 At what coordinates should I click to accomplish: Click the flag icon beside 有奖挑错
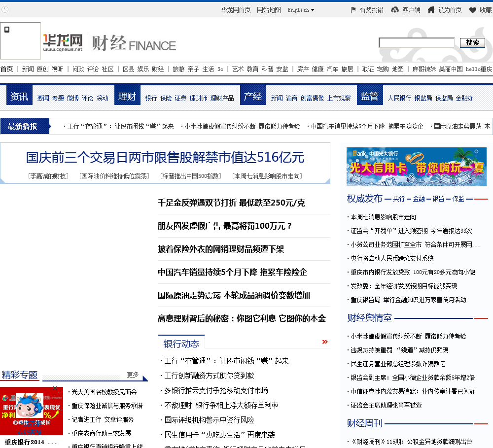click(x=353, y=10)
